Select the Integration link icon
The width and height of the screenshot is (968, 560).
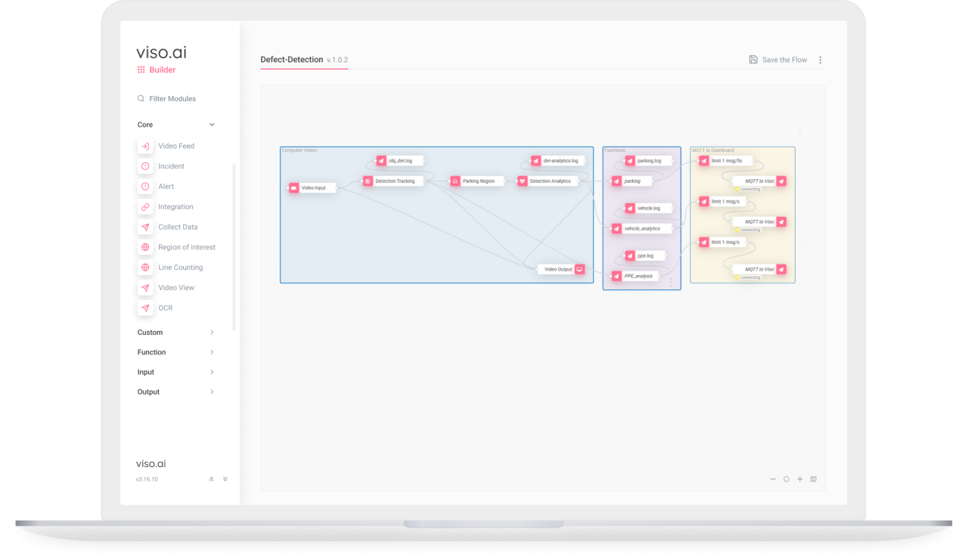coord(145,207)
